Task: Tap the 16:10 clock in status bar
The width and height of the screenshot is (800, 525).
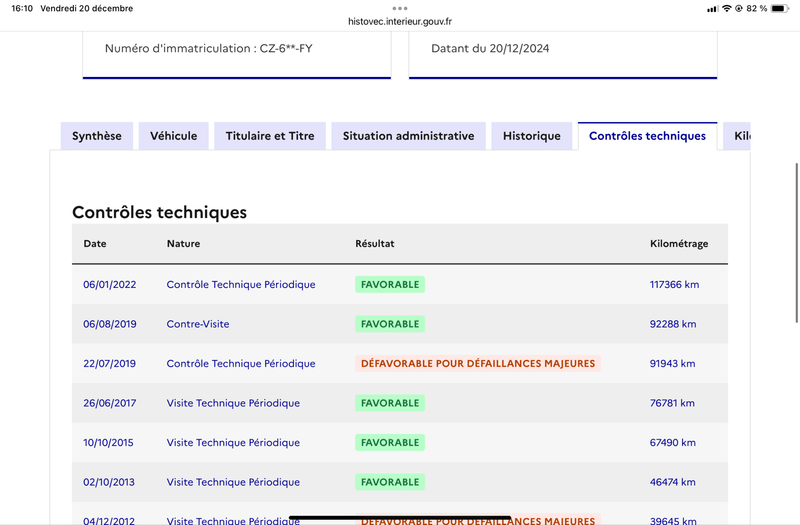Action: (x=22, y=8)
